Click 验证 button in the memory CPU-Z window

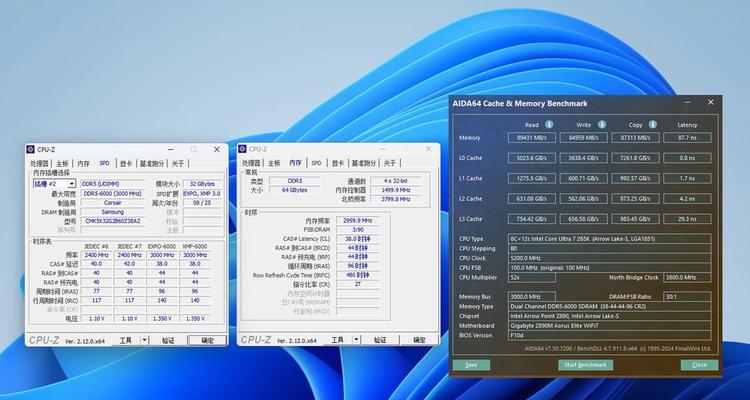380,340
